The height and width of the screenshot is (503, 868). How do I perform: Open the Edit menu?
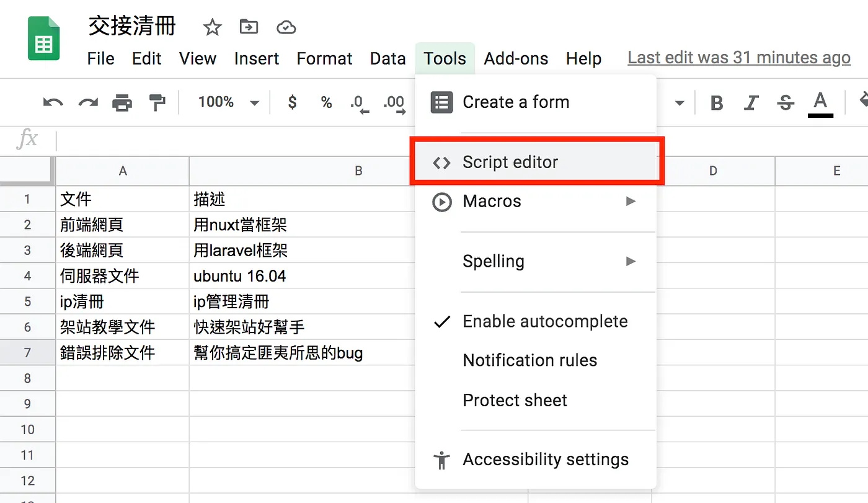(x=147, y=58)
